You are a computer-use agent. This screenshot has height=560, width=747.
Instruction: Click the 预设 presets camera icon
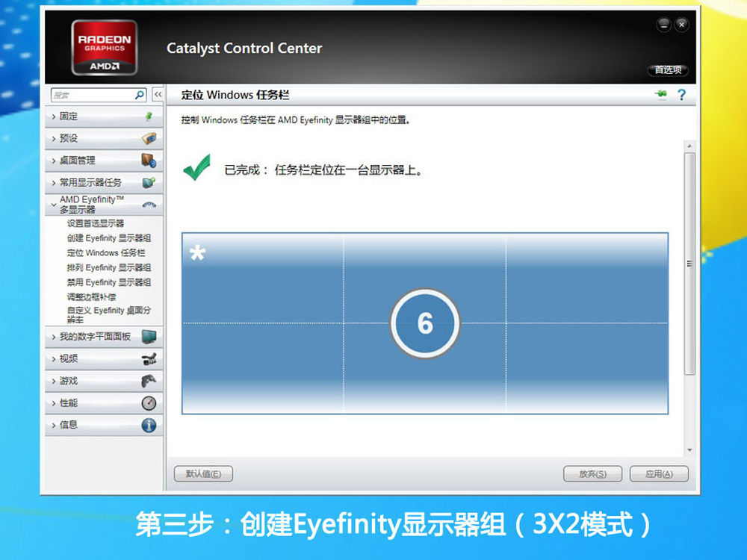[x=149, y=138]
